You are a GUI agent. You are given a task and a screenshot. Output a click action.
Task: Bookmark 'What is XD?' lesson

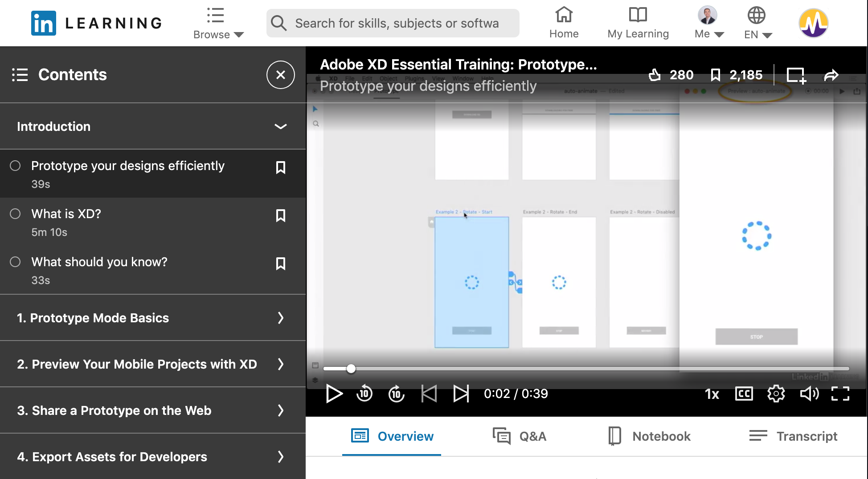pyautogui.click(x=280, y=216)
